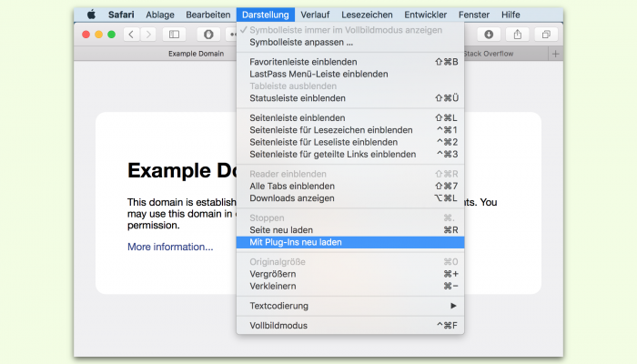Add a new tab with plus button
Image resolution: width=637 pixels, height=364 pixels.
(556, 54)
